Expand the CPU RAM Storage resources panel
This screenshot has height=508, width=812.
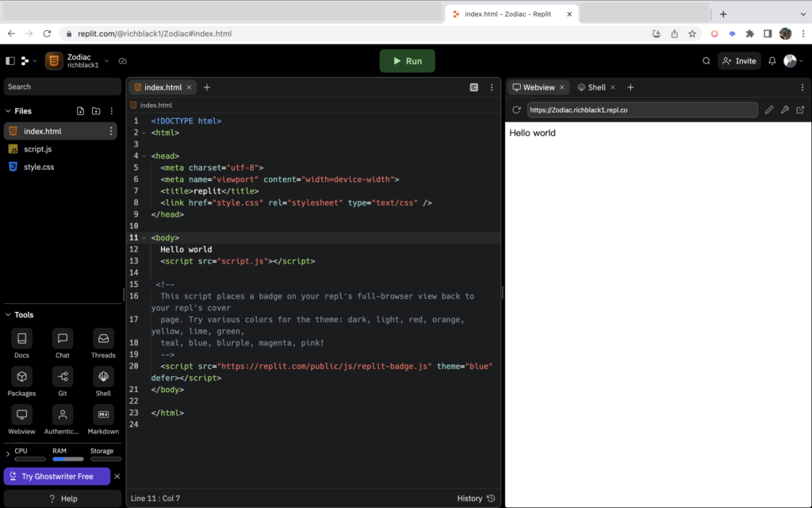click(8, 454)
